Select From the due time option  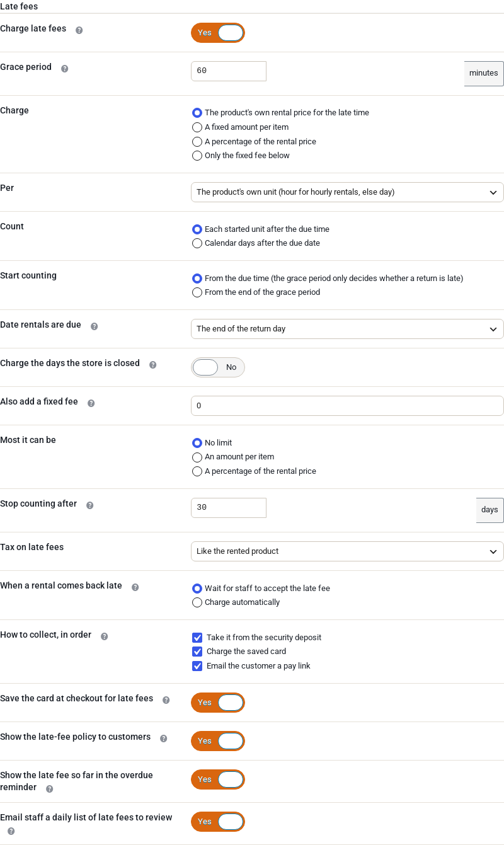197,279
